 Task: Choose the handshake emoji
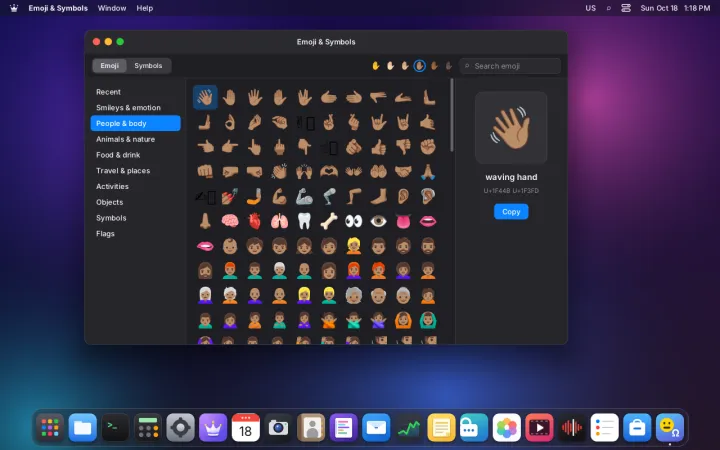click(x=403, y=172)
